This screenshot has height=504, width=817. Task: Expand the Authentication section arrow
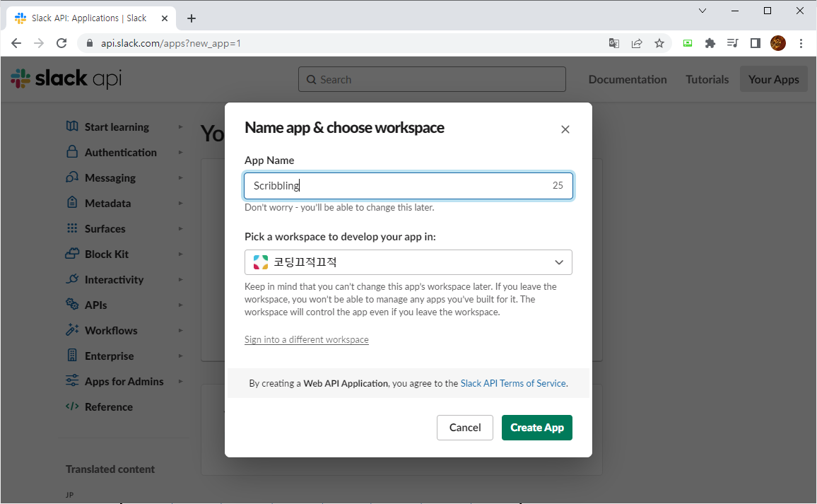[181, 152]
